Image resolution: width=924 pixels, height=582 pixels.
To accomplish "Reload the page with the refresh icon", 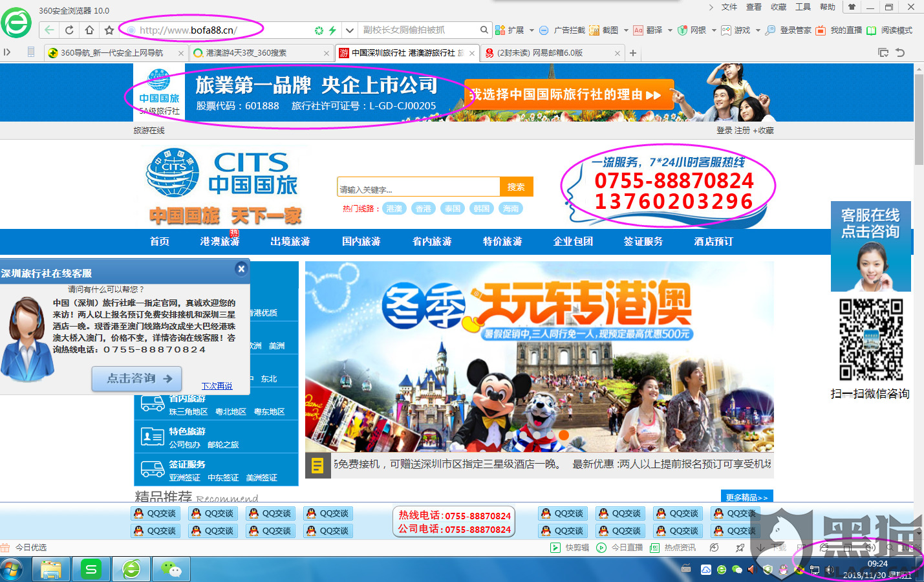I will pos(69,30).
